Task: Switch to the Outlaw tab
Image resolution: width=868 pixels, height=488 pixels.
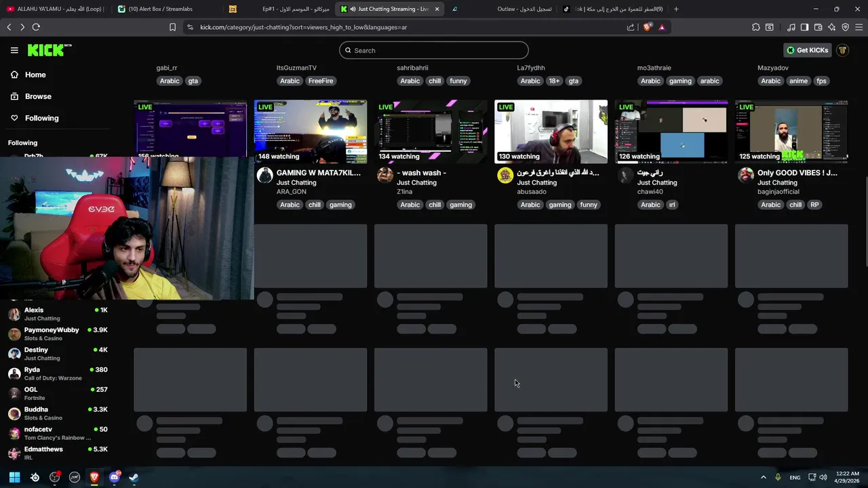Action: pos(502,9)
